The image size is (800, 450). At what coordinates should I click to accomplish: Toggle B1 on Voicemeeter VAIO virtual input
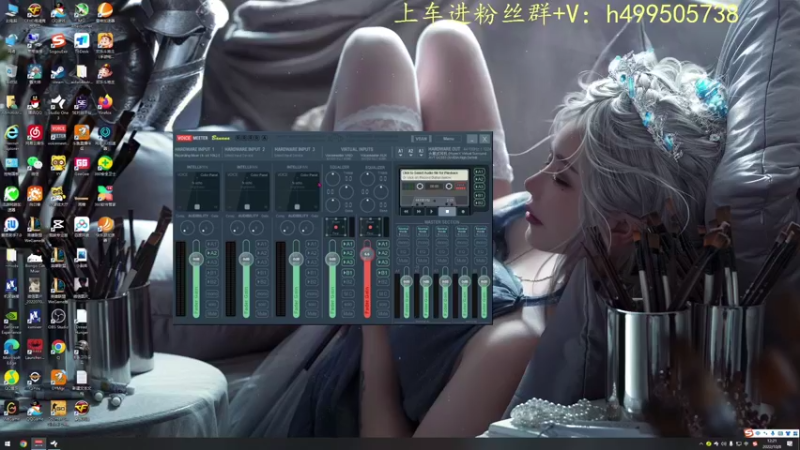click(348, 273)
